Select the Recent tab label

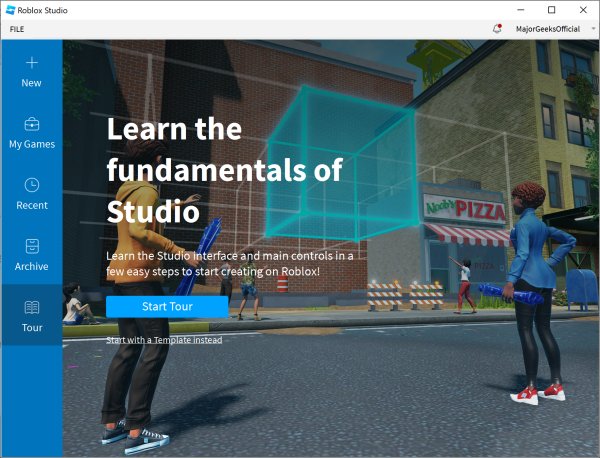click(x=32, y=205)
